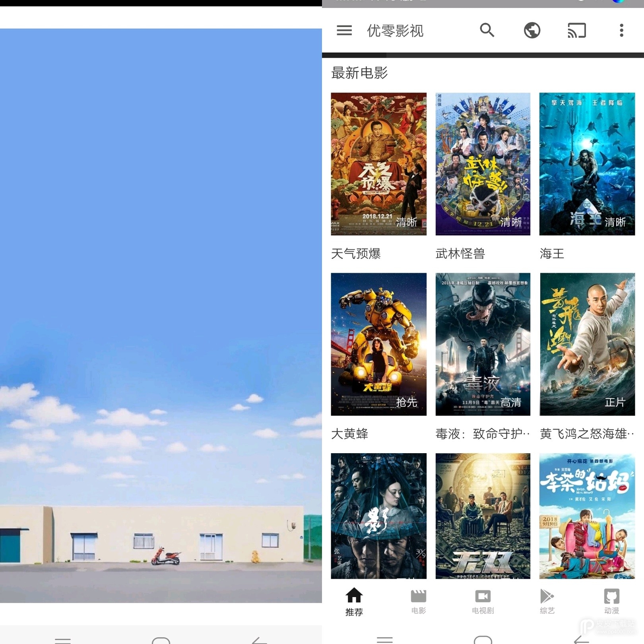This screenshot has width=644, height=644.
Task: Tap the search magnifier icon
Action: point(487,30)
